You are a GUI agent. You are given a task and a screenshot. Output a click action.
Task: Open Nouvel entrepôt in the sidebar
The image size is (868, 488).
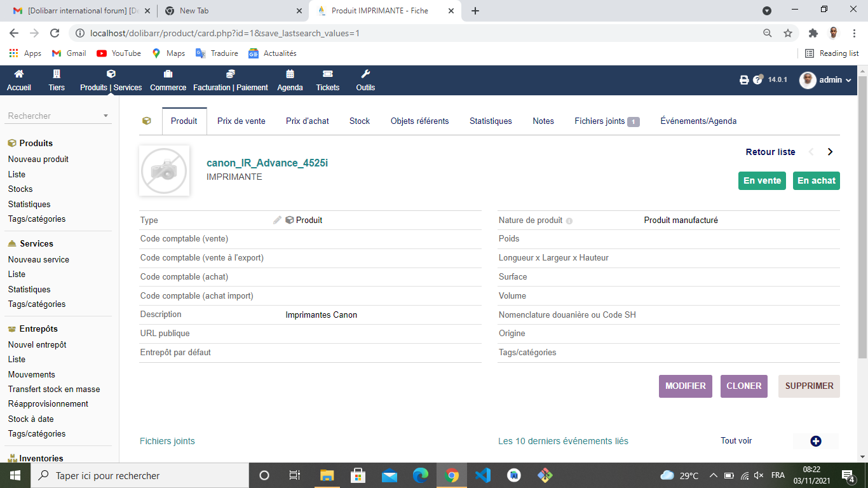click(37, 344)
